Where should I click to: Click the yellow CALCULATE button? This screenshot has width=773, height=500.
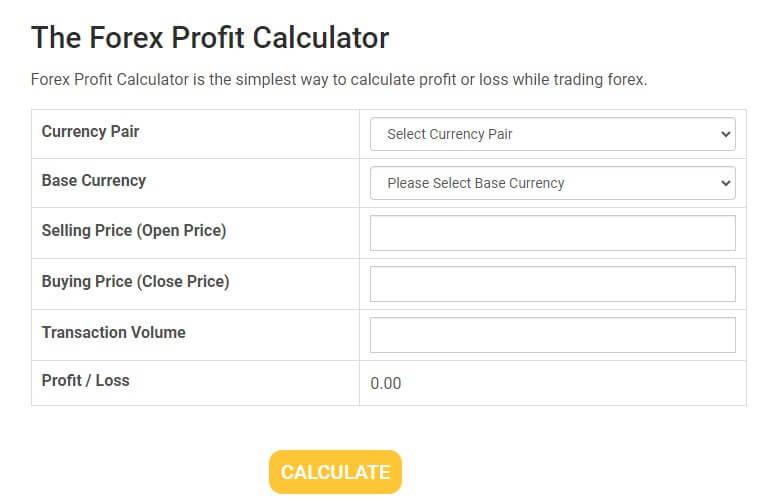click(335, 472)
